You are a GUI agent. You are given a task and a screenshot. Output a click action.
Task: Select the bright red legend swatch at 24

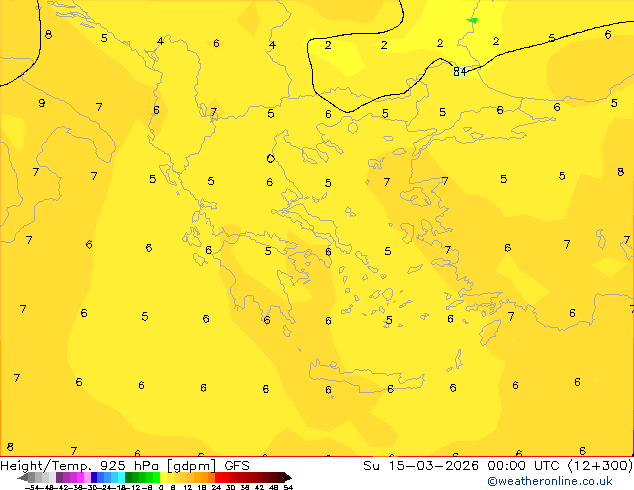click(x=218, y=478)
